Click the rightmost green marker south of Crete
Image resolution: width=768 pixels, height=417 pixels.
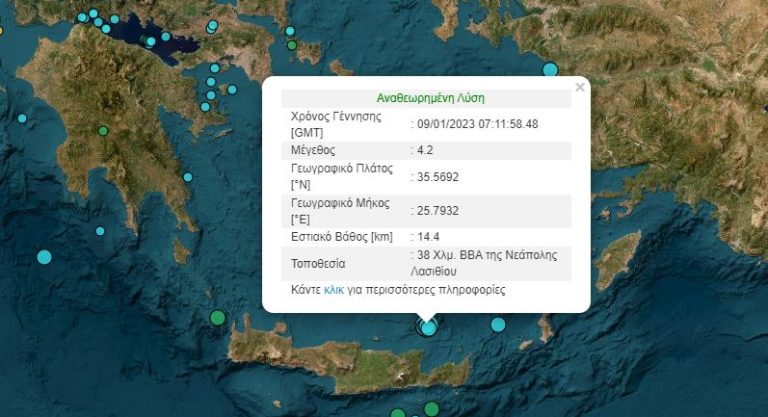(431, 409)
